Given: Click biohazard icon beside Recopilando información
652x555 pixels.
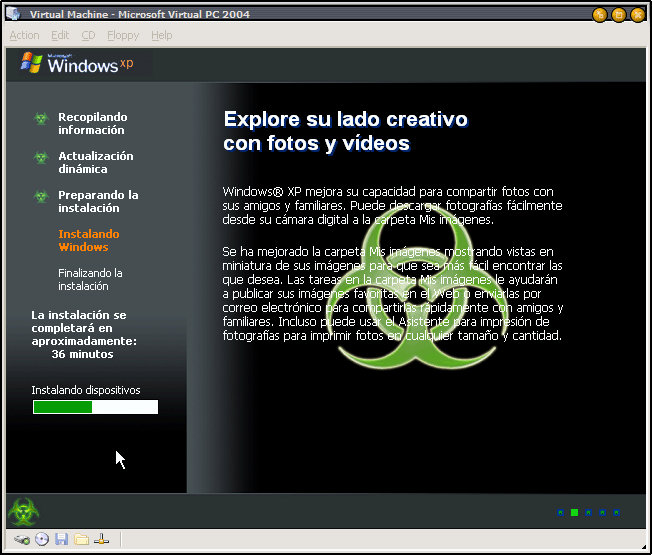Looking at the screenshot, I should pyautogui.click(x=41, y=119).
